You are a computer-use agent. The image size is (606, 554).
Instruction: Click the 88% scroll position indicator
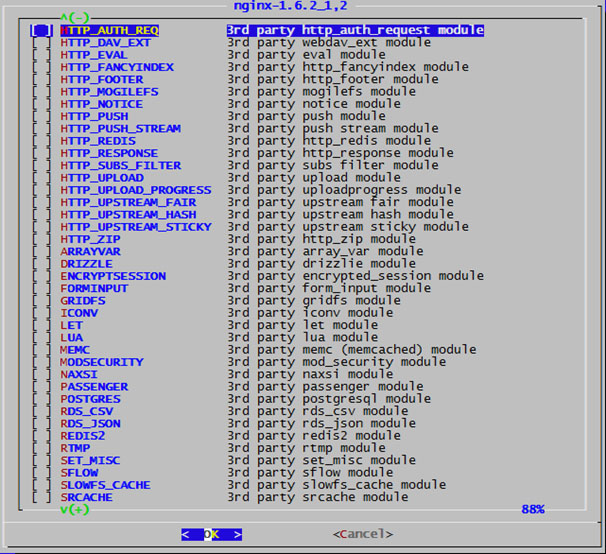point(533,510)
